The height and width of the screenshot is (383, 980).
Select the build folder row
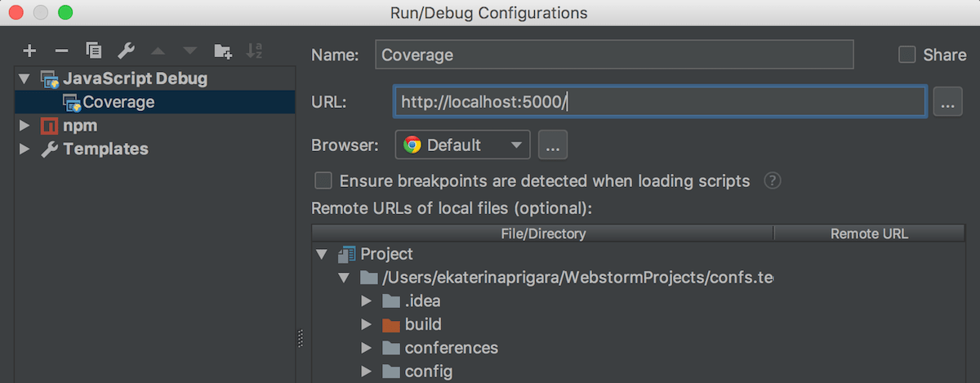click(423, 324)
